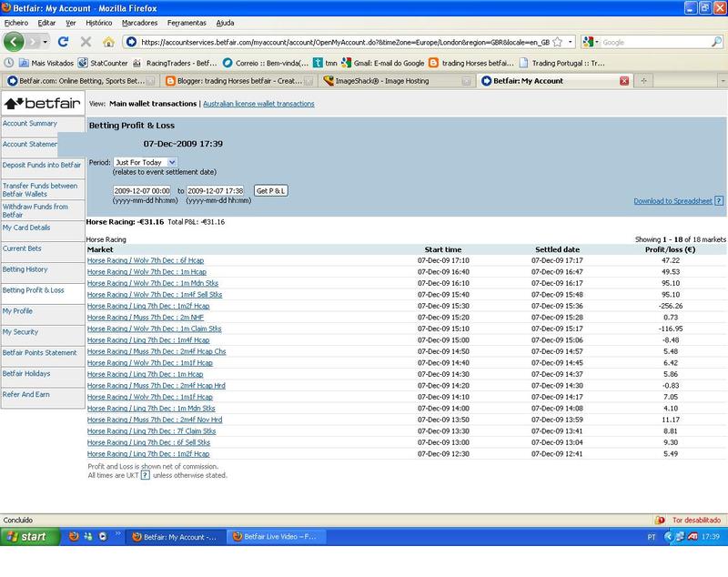Screen dimensions: 728x577
Task: Open Australian license wallet transactions
Action: pyautogui.click(x=258, y=104)
